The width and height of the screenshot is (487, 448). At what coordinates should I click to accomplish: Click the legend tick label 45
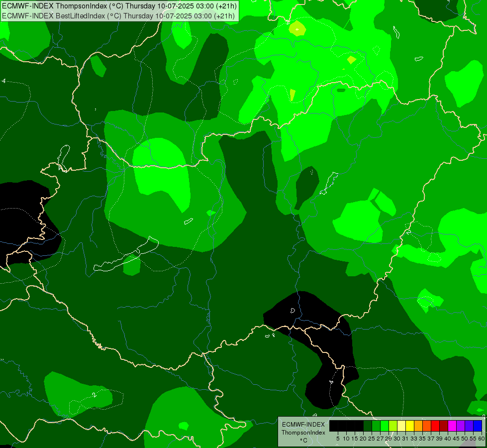click(x=457, y=439)
